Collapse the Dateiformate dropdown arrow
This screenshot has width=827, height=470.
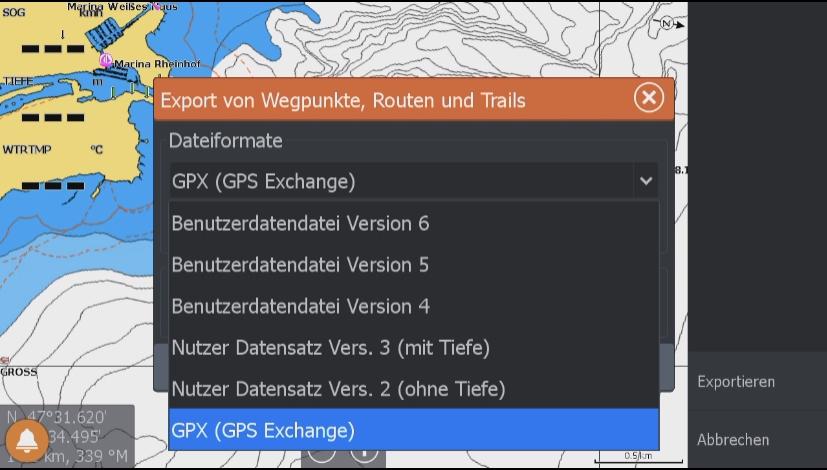pyautogui.click(x=645, y=181)
